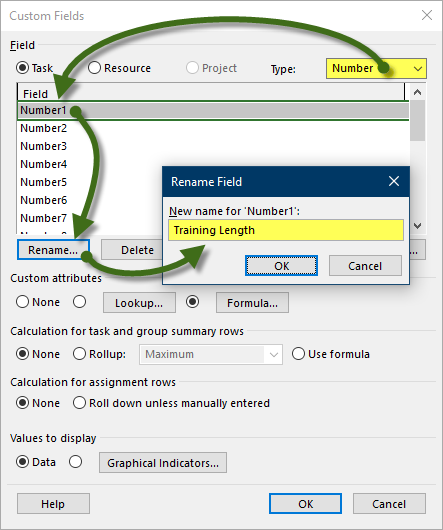443x530 pixels.
Task: Click the field list scroll up arrow
Action: point(417,92)
